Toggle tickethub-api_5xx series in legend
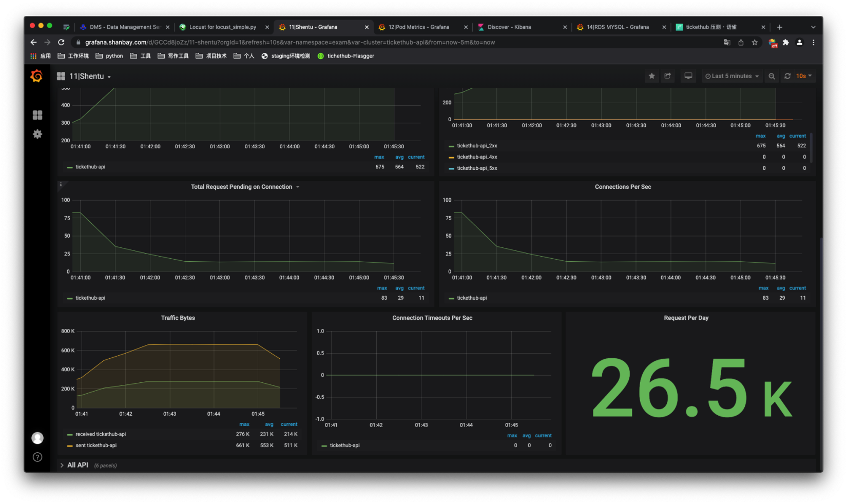847x504 pixels. [x=477, y=168]
